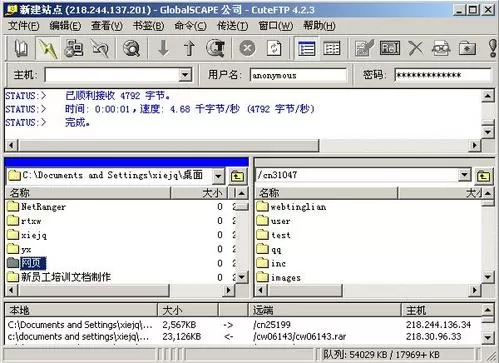Click local file list scroll down arrow
Viewport: 499px width, 363px height.
tap(242, 277)
